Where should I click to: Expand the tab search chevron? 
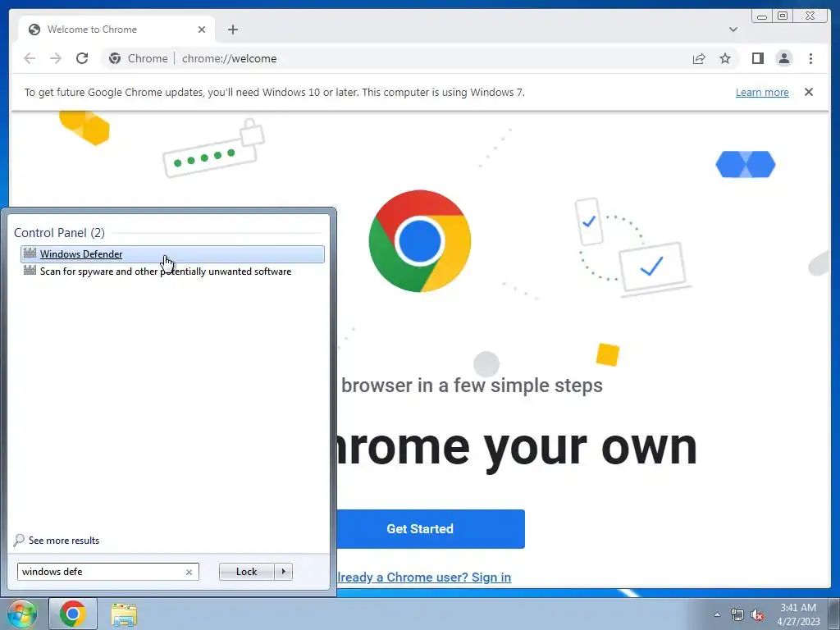tap(733, 30)
